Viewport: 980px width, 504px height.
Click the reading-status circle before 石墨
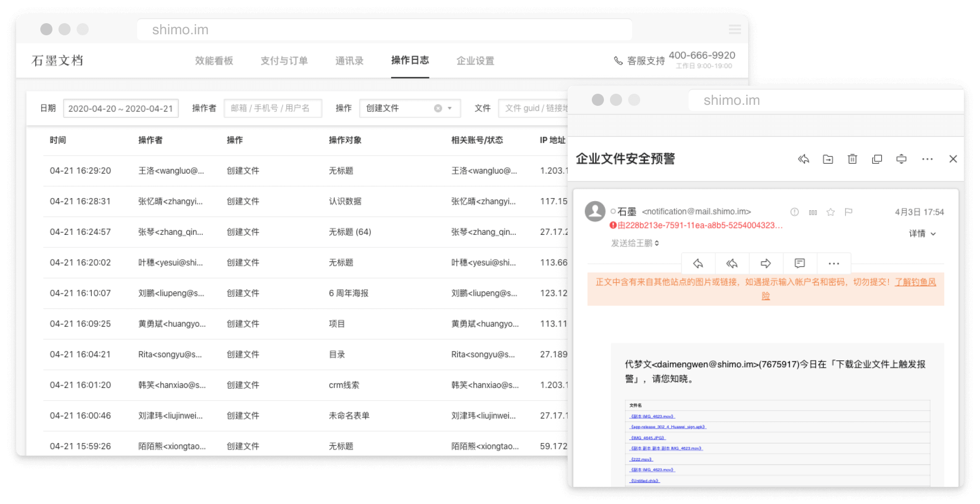click(613, 212)
